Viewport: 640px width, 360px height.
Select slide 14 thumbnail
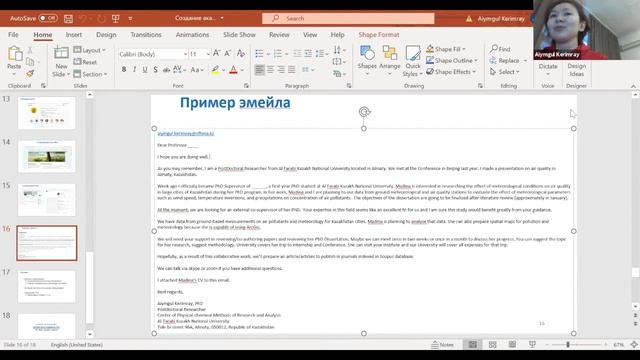click(x=47, y=156)
